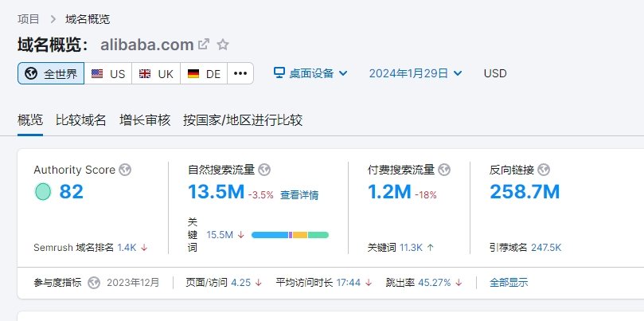Viewport: 644px width, 321px height.
Task: Star alibaba.com as favorite
Action: point(223,44)
